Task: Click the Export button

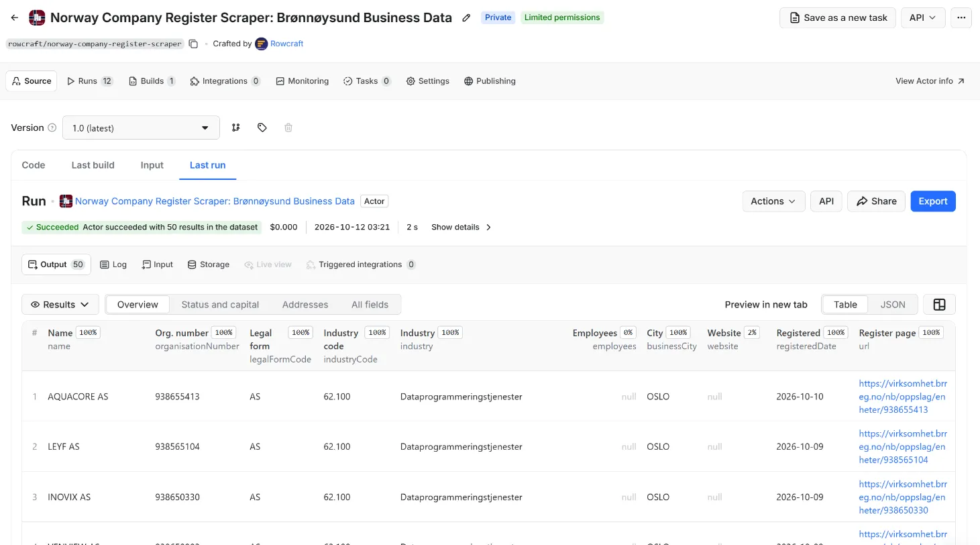Action: pos(933,201)
